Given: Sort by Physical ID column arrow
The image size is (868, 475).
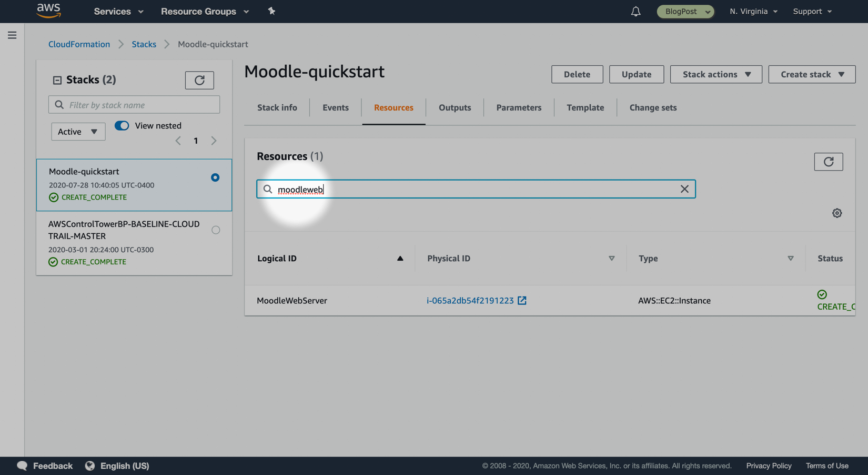Looking at the screenshot, I should coord(611,259).
